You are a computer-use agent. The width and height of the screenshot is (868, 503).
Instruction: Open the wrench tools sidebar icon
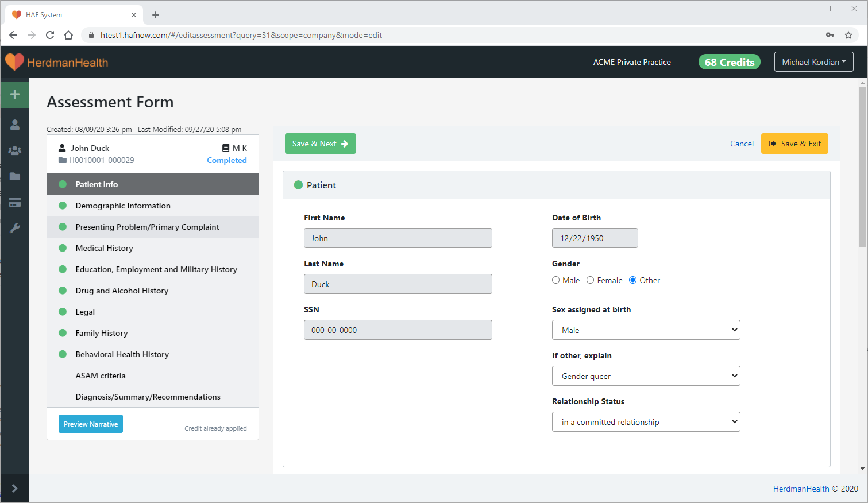[x=15, y=228]
